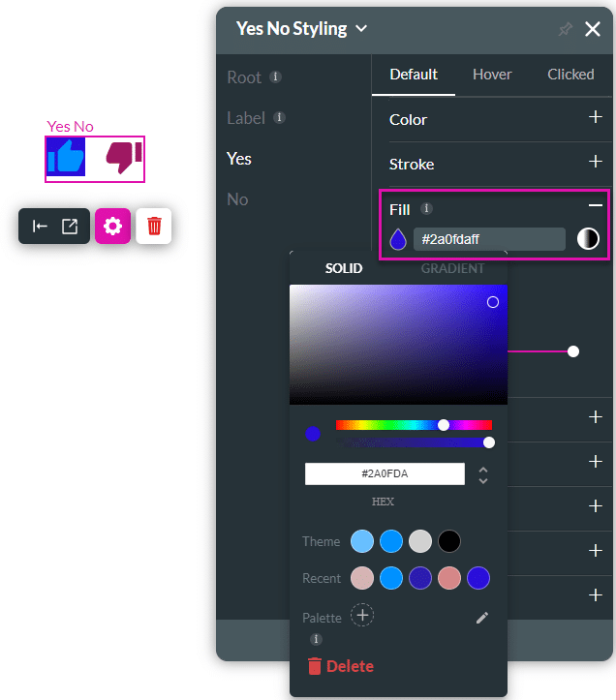Select the SOLID fill tab
Viewport: 616px width, 700px height.
coord(344,268)
